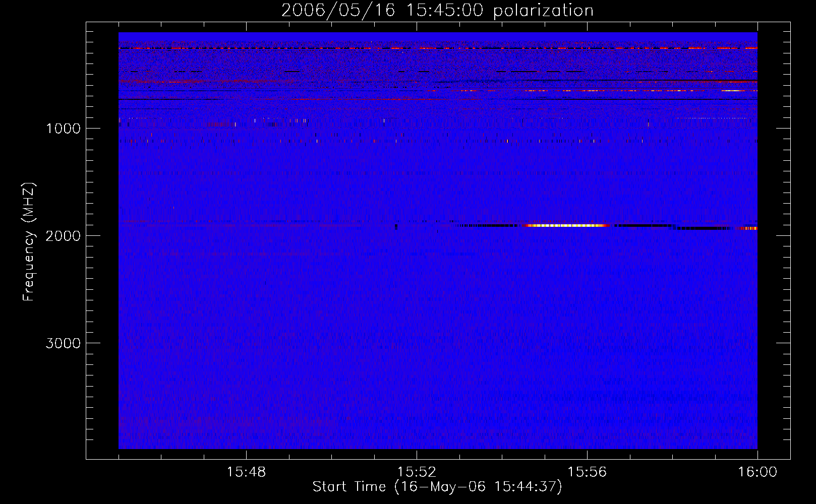The height and width of the screenshot is (504, 816).
Task: Click the 2000 frequency tick label
Action: (x=63, y=235)
